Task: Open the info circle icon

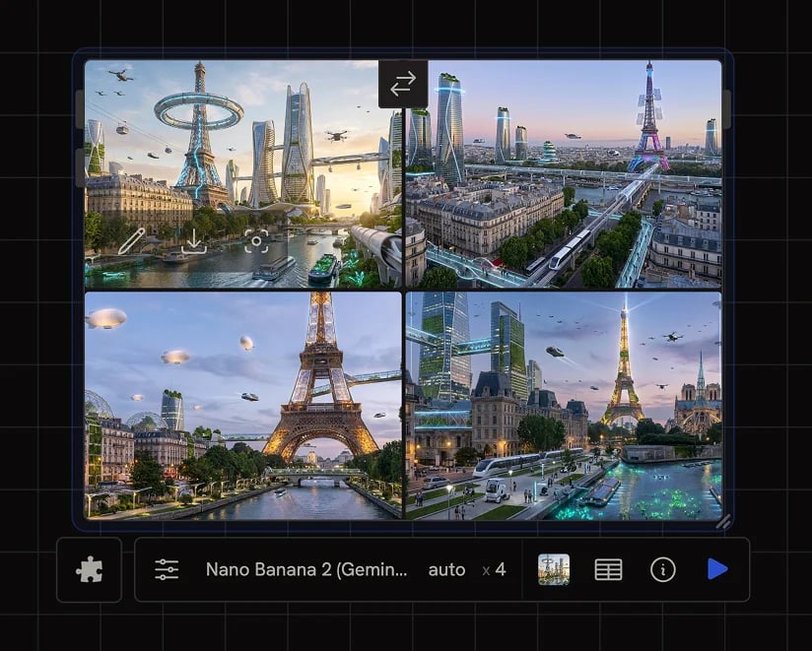Action: [663, 570]
